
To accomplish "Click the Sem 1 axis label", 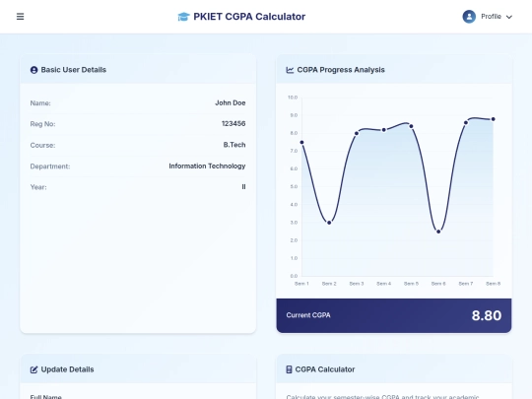I will point(301,284).
